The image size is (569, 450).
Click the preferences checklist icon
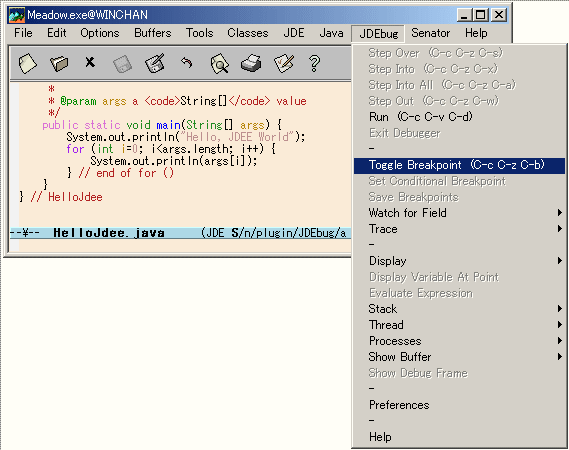[x=284, y=63]
